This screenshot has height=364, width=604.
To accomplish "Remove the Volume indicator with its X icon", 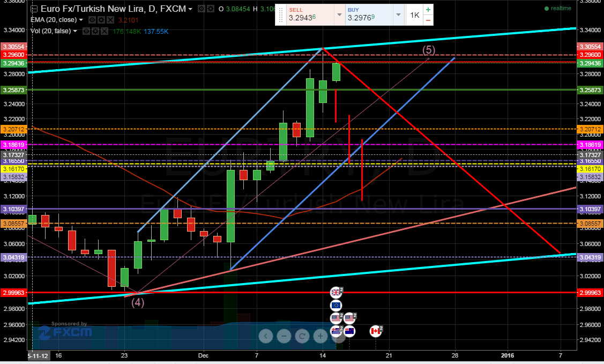I will click(x=105, y=31).
